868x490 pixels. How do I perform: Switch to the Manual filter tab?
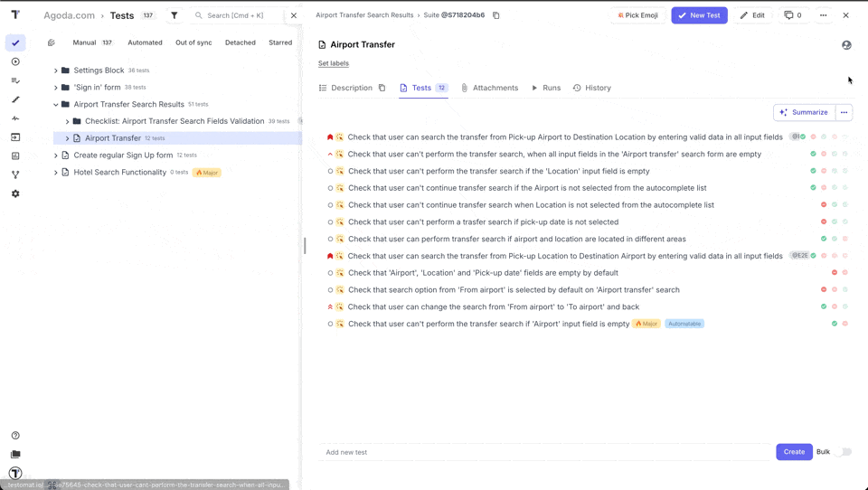point(92,42)
